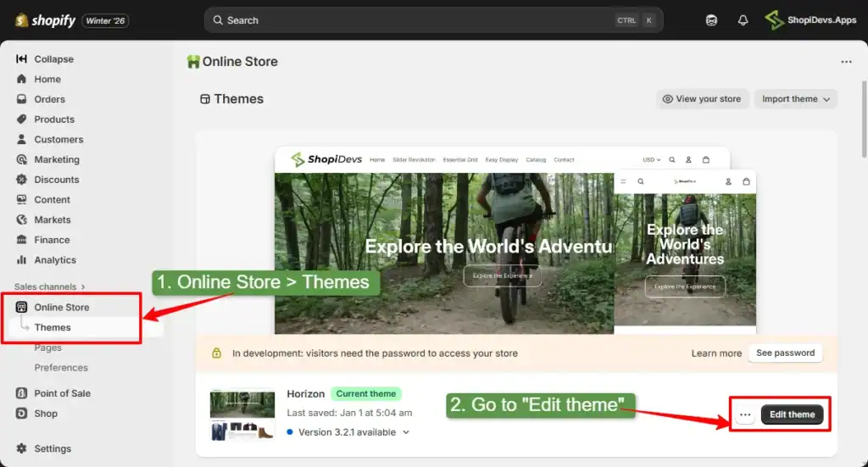Open Markets in sidebar
The height and width of the screenshot is (467, 868).
pyautogui.click(x=52, y=220)
